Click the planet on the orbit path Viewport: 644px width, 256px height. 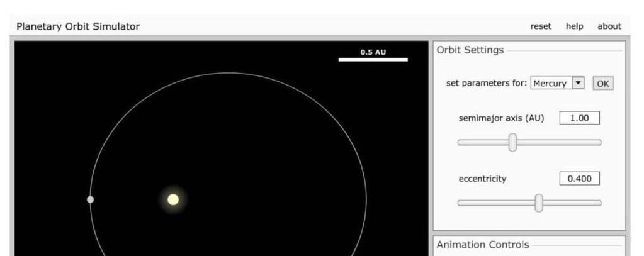(91, 199)
